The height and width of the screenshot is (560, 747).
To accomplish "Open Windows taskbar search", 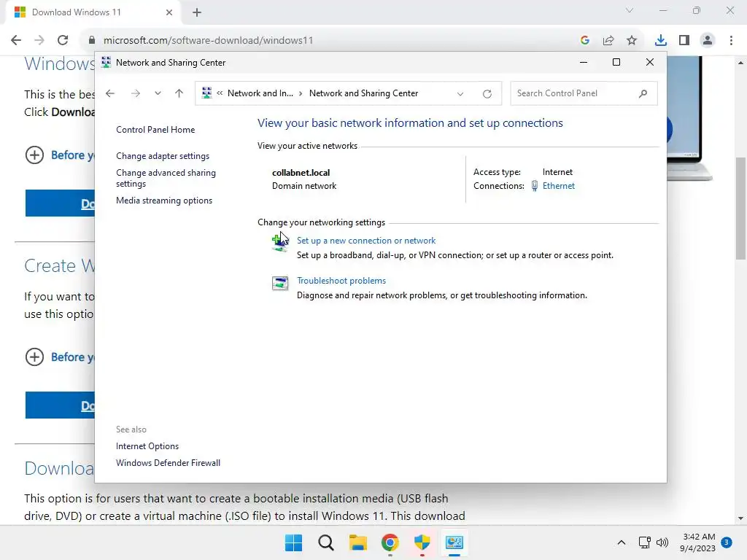I will coord(326,542).
